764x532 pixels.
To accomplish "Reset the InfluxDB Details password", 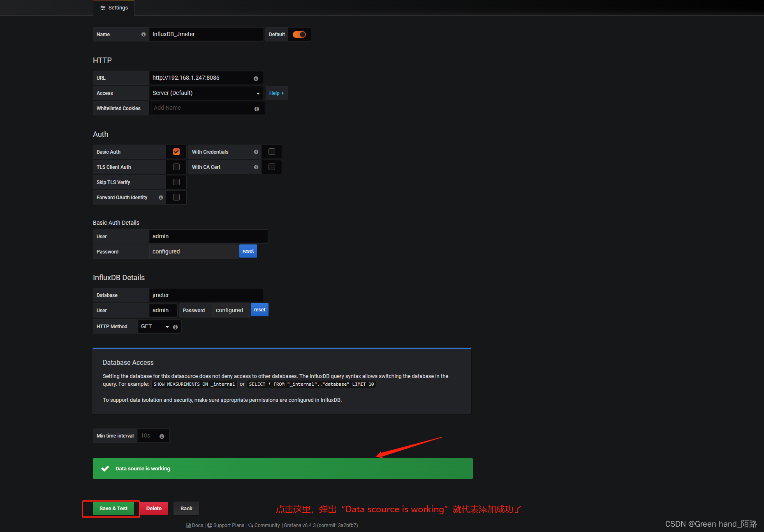I will [259, 310].
